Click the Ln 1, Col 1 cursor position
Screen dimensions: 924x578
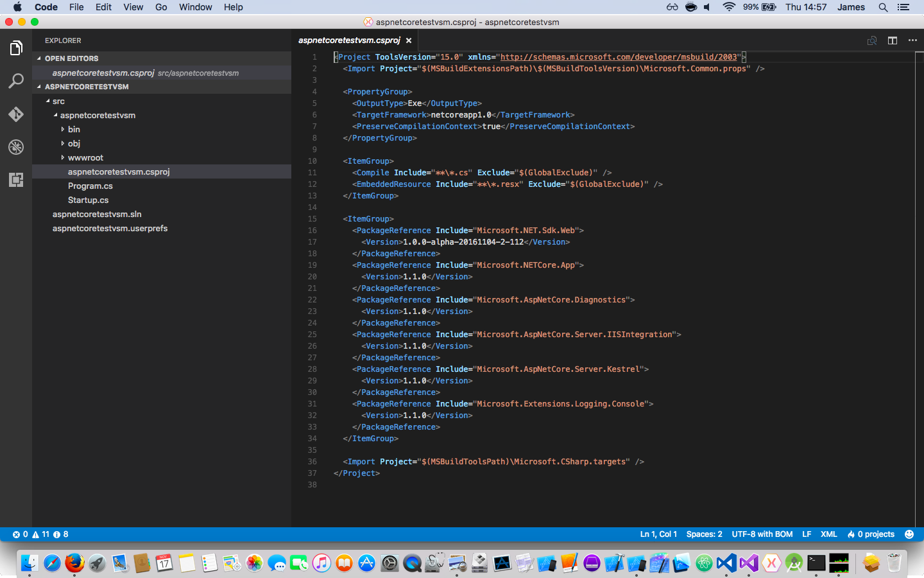(658, 534)
